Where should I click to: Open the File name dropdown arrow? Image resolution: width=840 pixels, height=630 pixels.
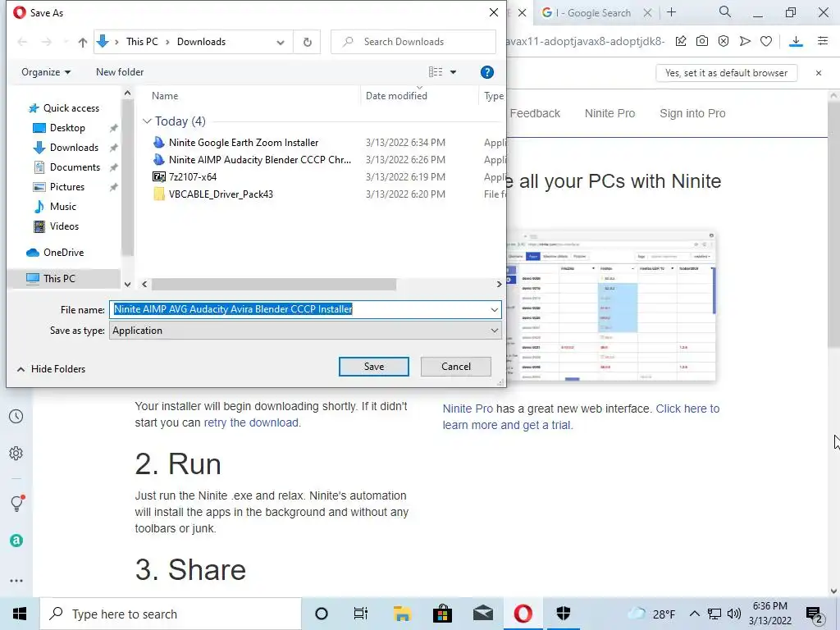(x=494, y=309)
